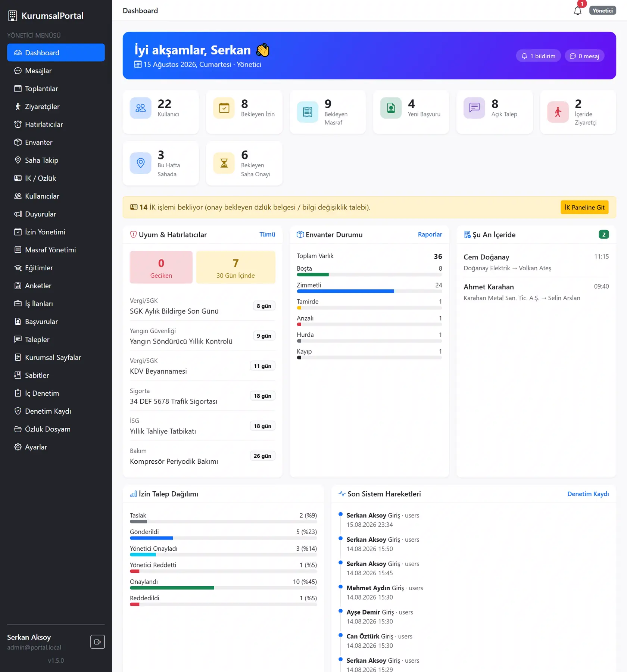Viewport: 627px width, 672px height.
Task: Open Talepler in the sidebar
Action: 56,339
